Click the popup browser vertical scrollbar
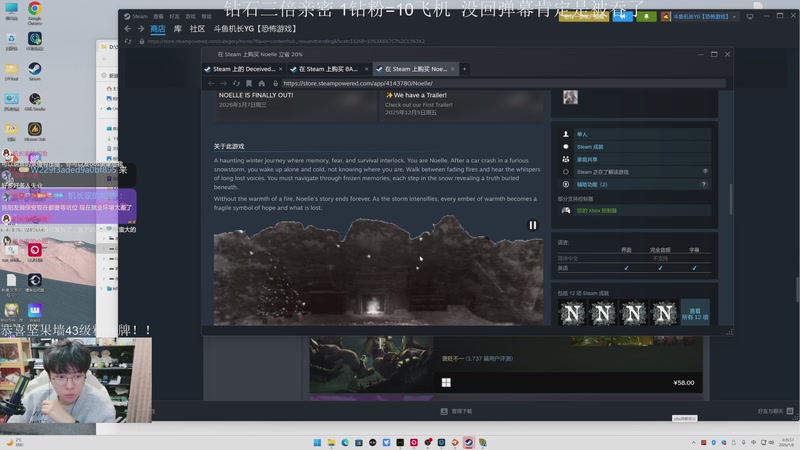The image size is (800, 450). point(731,199)
